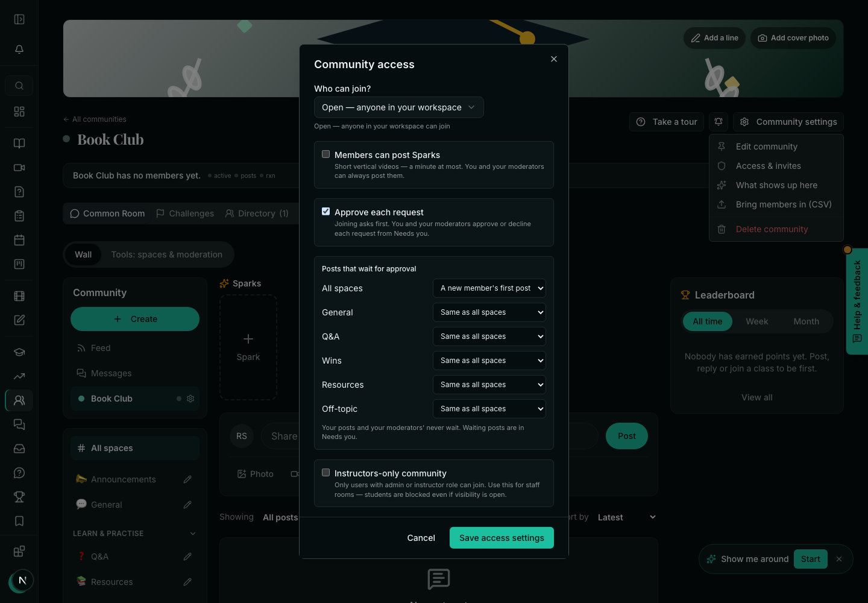Dismiss the Show me around prompt
Viewport: 868px width, 603px height.
pyautogui.click(x=839, y=559)
